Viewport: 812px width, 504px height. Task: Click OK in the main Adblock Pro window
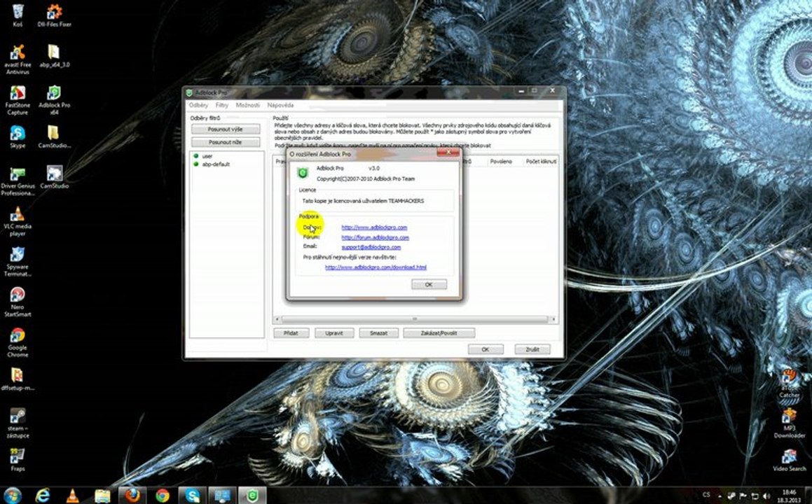486,349
